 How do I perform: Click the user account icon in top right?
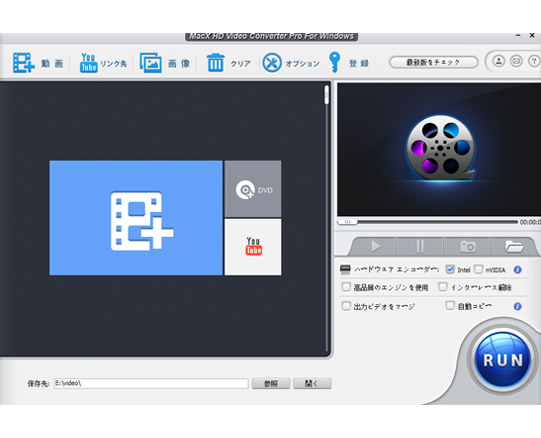(x=499, y=61)
